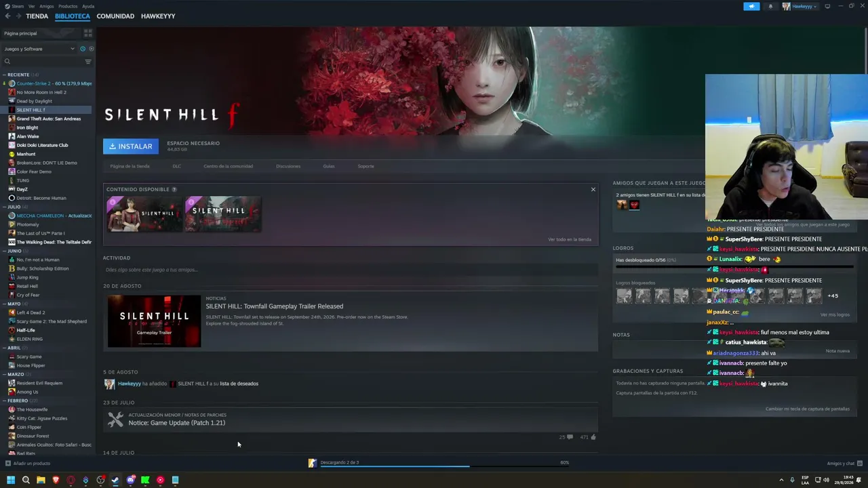Open the Steam announcements megaphone icon

click(751, 6)
